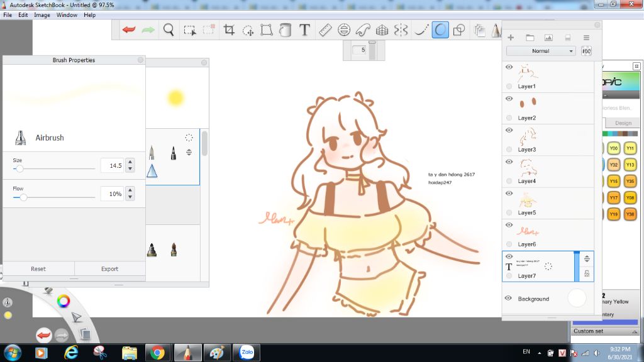Image resolution: width=644 pixels, height=362 pixels.
Task: Hide Layer6 with its eye icon
Action: point(509,225)
